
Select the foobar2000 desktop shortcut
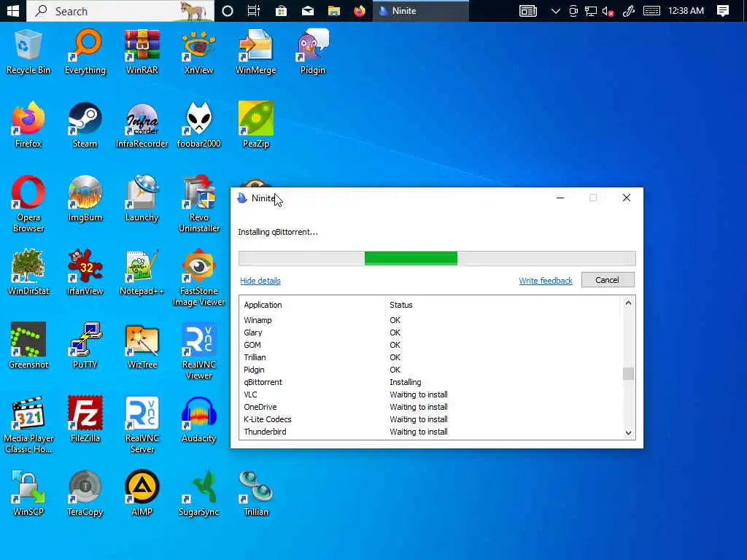[x=198, y=125]
